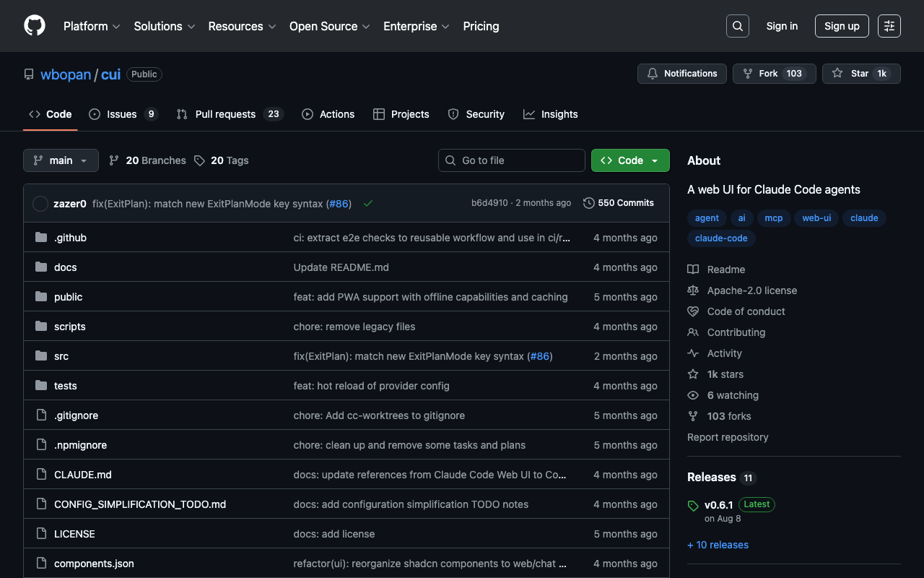Image resolution: width=924 pixels, height=578 pixels.
Task: Switch to the Issues tab
Action: pyautogui.click(x=122, y=114)
